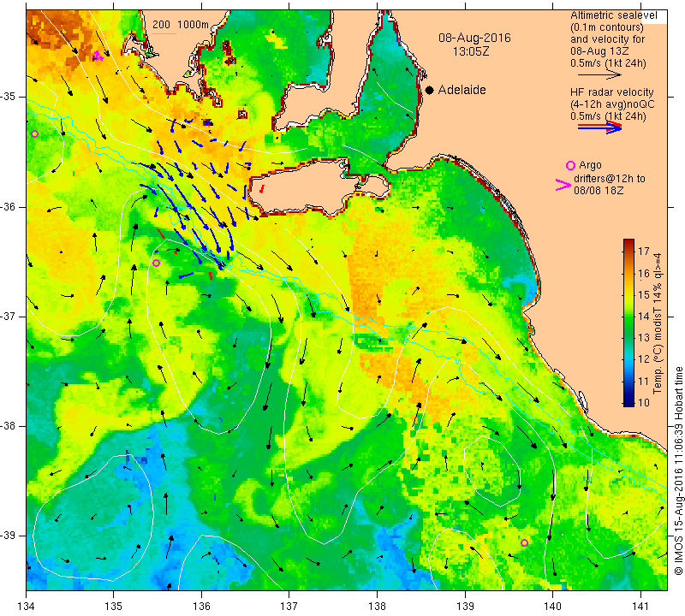The width and height of the screenshot is (685, 616).
Task: Click latitude axis label -38
Action: point(9,426)
